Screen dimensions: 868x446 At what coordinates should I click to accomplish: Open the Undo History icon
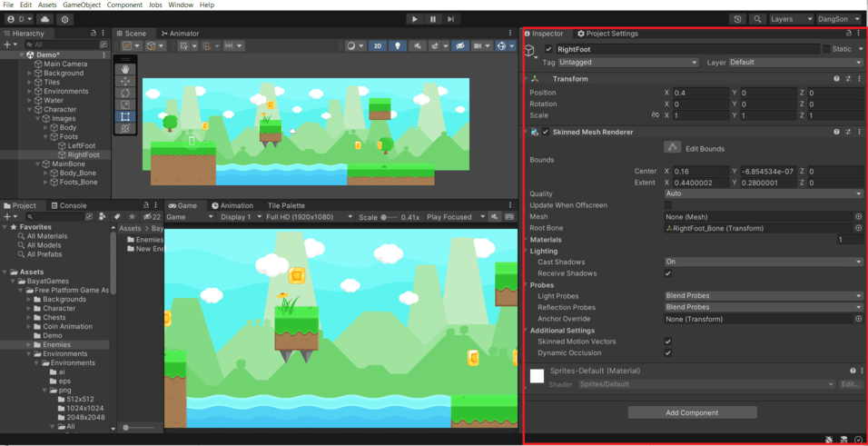tap(737, 19)
